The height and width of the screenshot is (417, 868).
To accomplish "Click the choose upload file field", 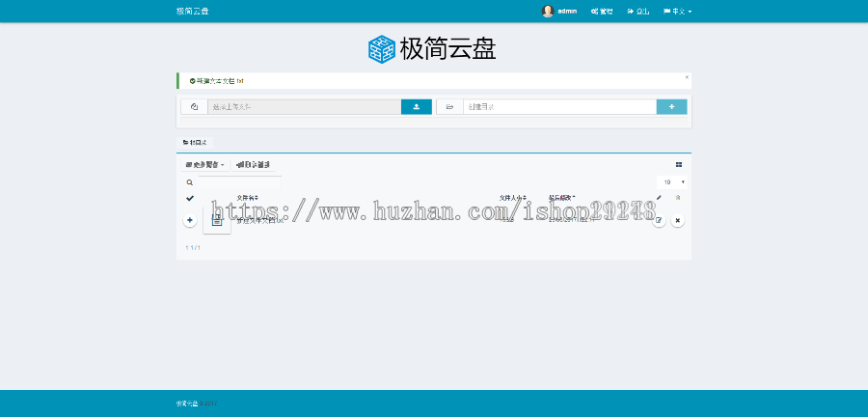I will pos(305,107).
